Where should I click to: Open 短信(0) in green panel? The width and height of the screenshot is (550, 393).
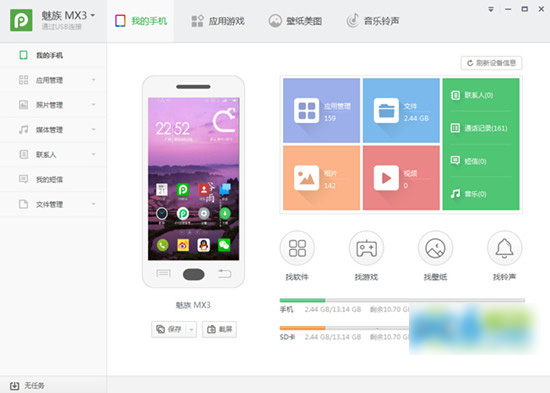469,161
